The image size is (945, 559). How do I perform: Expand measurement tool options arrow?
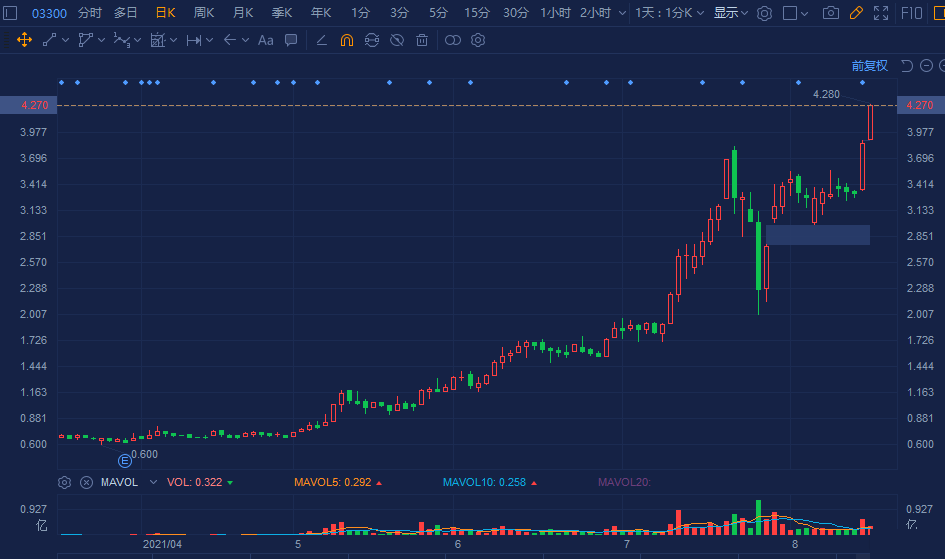coord(174,40)
